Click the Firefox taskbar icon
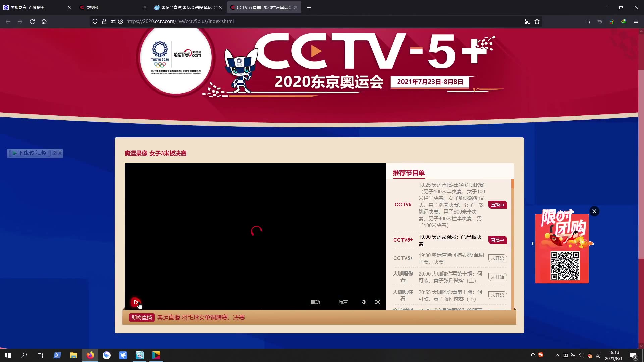This screenshot has height=362, width=644. tap(90, 355)
